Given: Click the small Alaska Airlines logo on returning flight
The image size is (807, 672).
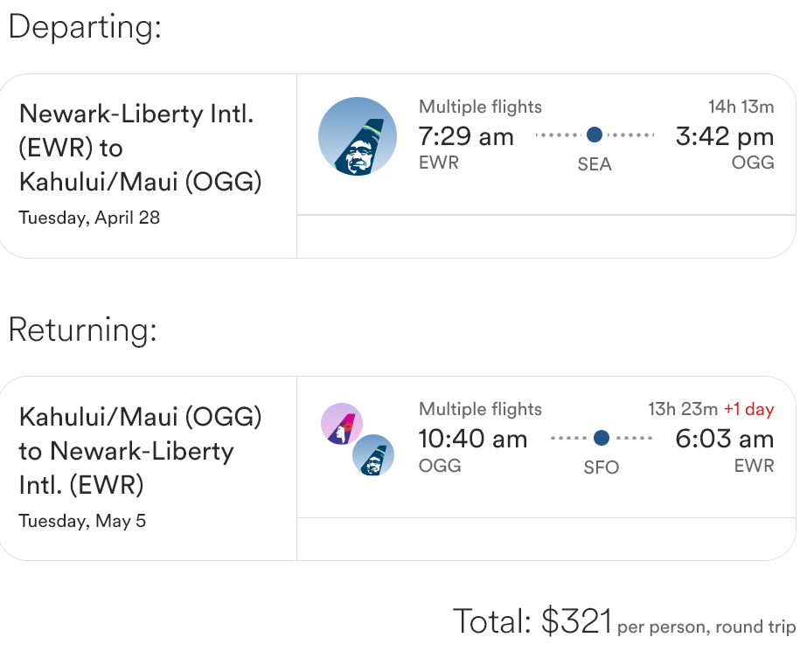Looking at the screenshot, I should pos(373,455).
